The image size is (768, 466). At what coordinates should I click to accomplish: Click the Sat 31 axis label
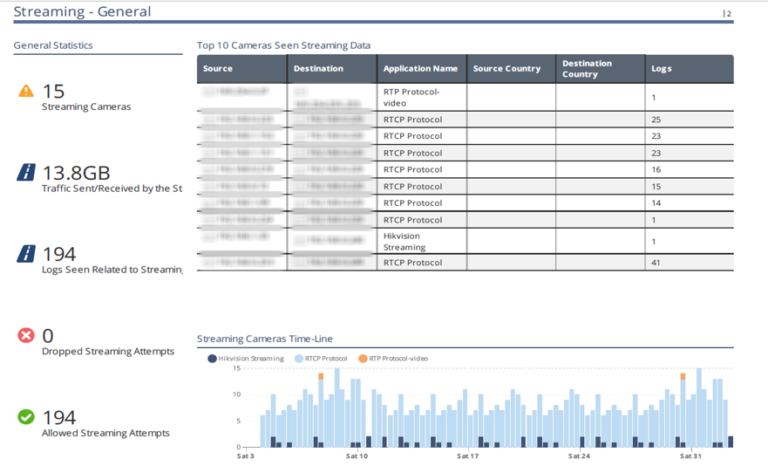691,456
